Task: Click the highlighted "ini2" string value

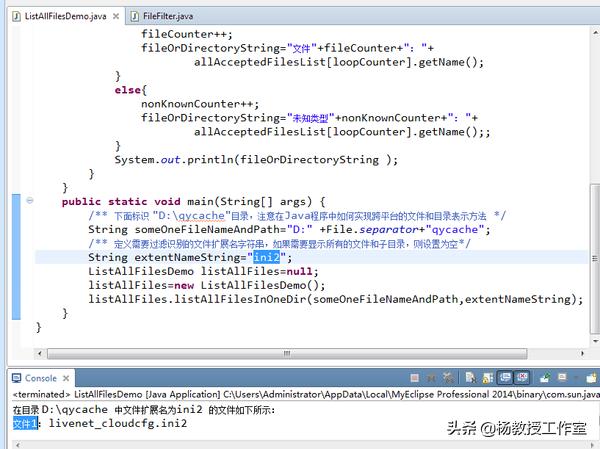Action: (267, 257)
